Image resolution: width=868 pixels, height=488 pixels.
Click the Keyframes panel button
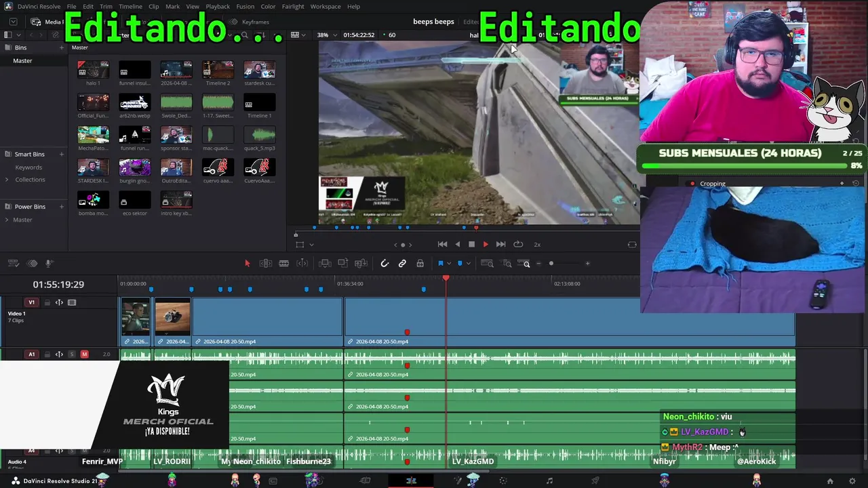250,22
